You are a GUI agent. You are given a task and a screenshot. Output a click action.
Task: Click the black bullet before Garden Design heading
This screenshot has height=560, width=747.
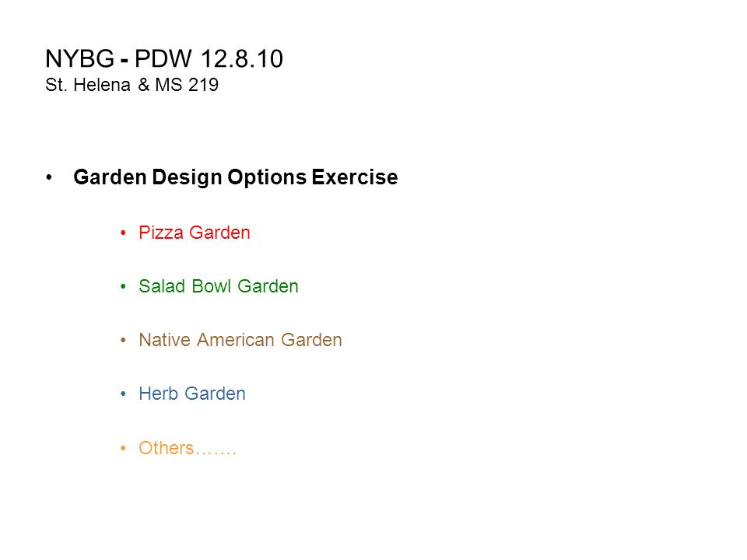49,177
